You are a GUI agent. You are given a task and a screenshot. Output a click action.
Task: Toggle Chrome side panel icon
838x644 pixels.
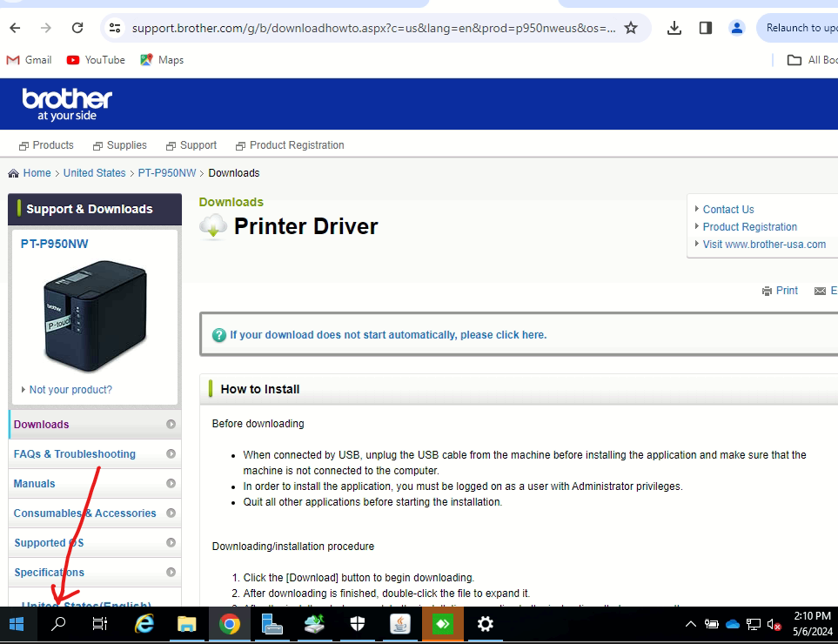[706, 28]
